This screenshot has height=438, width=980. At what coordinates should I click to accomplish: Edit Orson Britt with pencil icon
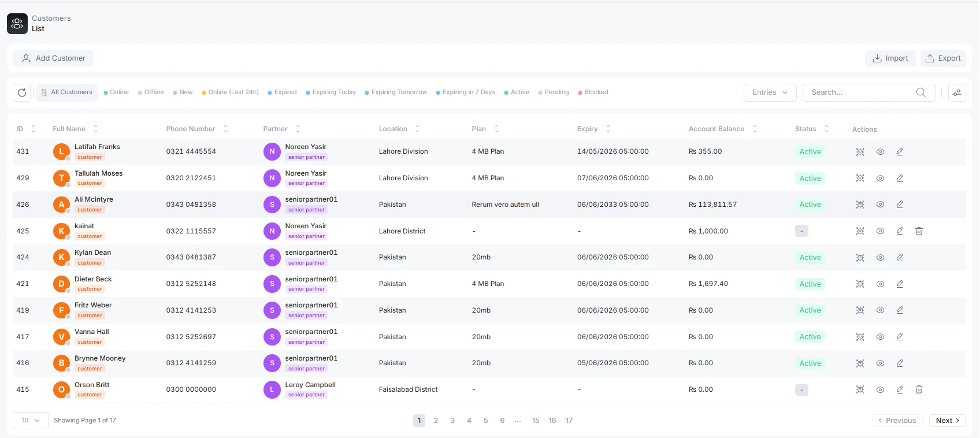900,390
